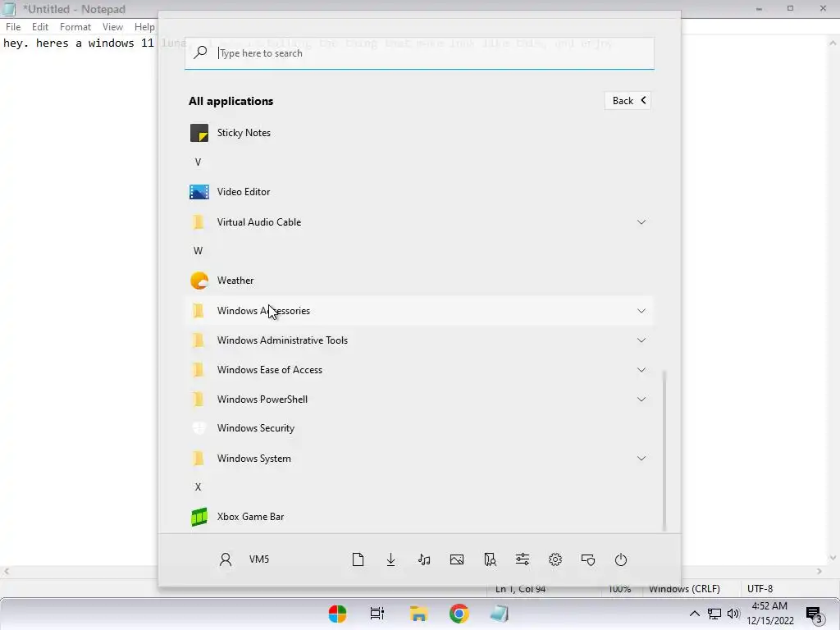
Task: Open the notification center icon
Action: tap(815, 614)
